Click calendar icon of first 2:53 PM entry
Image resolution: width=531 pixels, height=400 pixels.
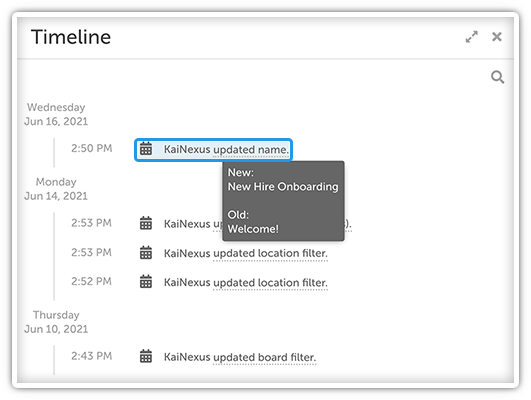click(x=146, y=223)
